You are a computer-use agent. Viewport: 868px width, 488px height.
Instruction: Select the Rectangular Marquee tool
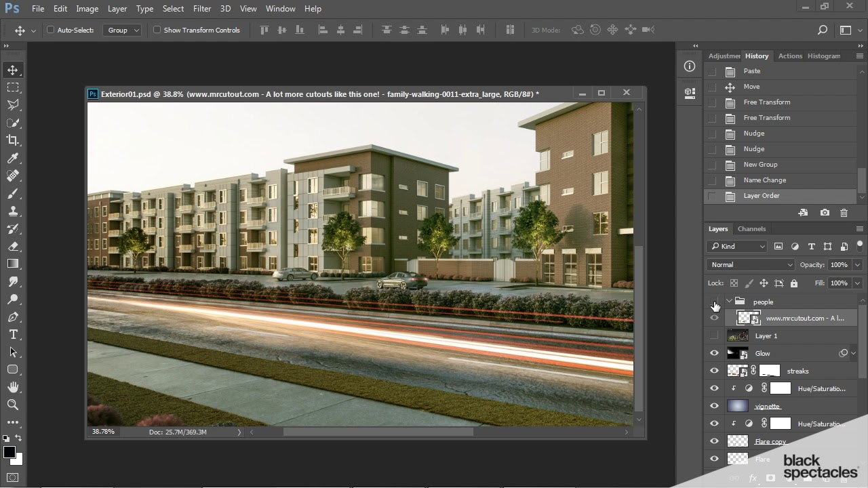click(x=13, y=87)
